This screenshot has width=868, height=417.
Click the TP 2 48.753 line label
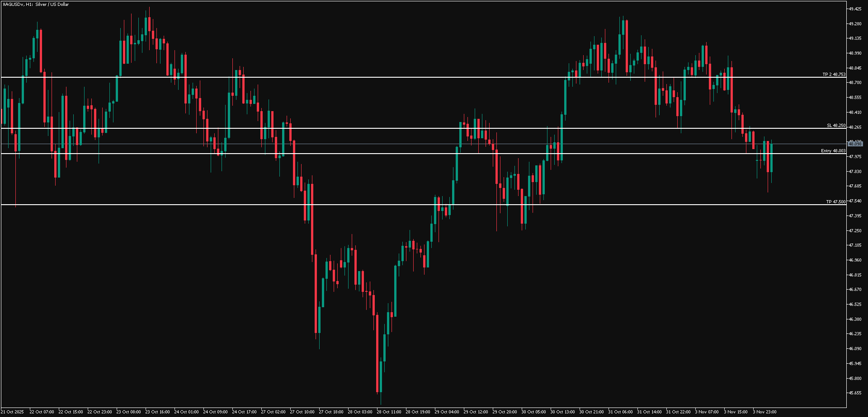(834, 74)
